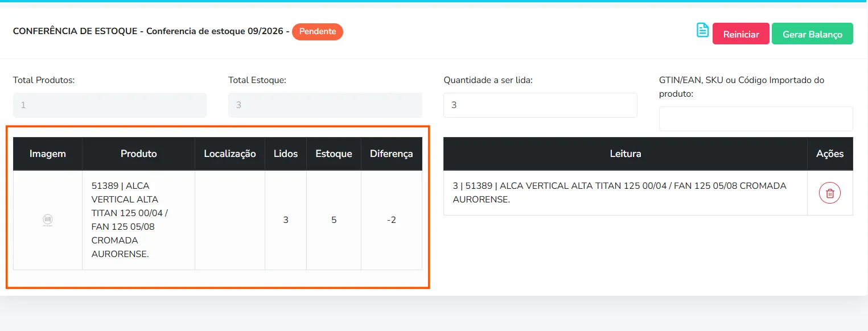This screenshot has height=331, width=868.
Task: Click the 'GTIN/EAN, SKU ou Código Importado' label
Action: point(742,87)
